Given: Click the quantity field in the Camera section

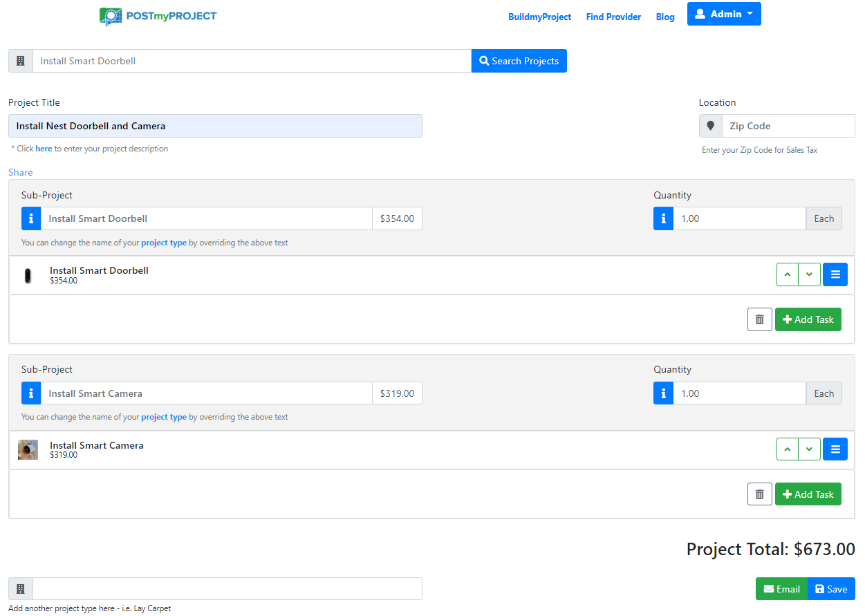Looking at the screenshot, I should coord(740,393).
